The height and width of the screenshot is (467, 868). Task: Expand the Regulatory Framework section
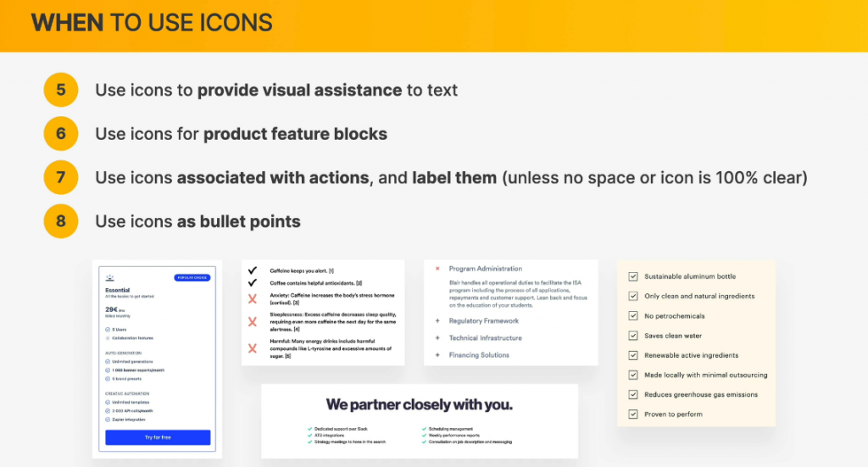(437, 321)
